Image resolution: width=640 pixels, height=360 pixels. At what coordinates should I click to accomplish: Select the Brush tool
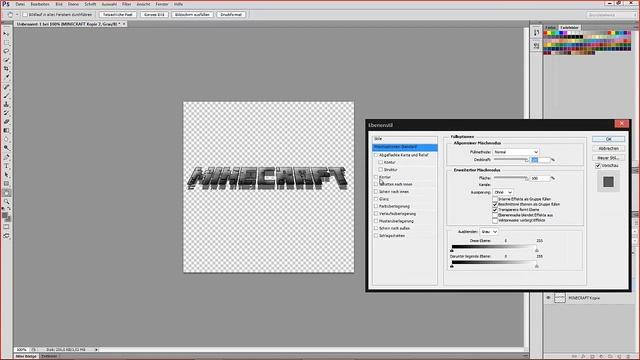6,96
